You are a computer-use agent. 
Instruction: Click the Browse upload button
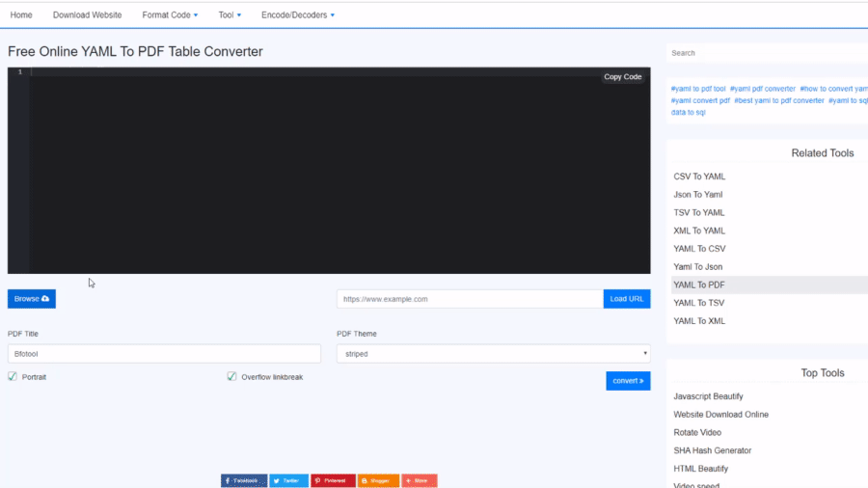(x=32, y=299)
